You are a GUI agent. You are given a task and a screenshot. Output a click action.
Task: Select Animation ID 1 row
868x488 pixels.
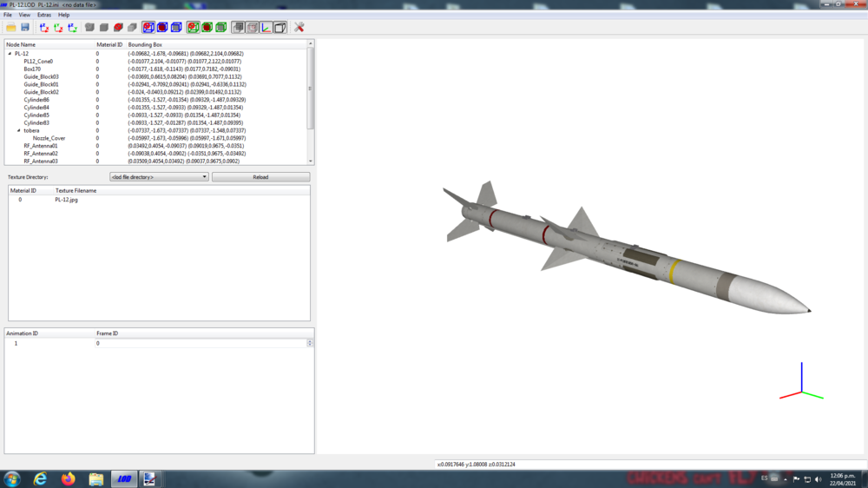point(16,344)
